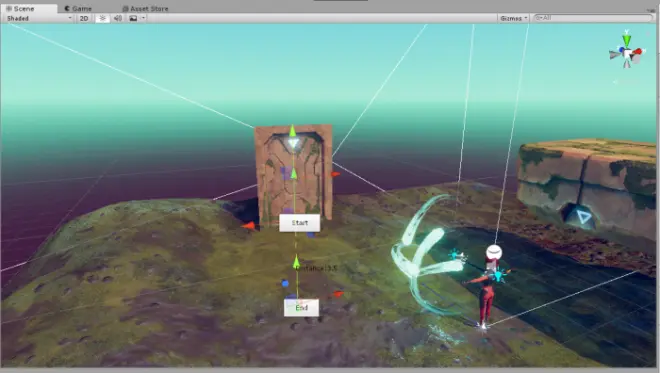Click green Y axis cone on orientation gizmo

click(627, 40)
